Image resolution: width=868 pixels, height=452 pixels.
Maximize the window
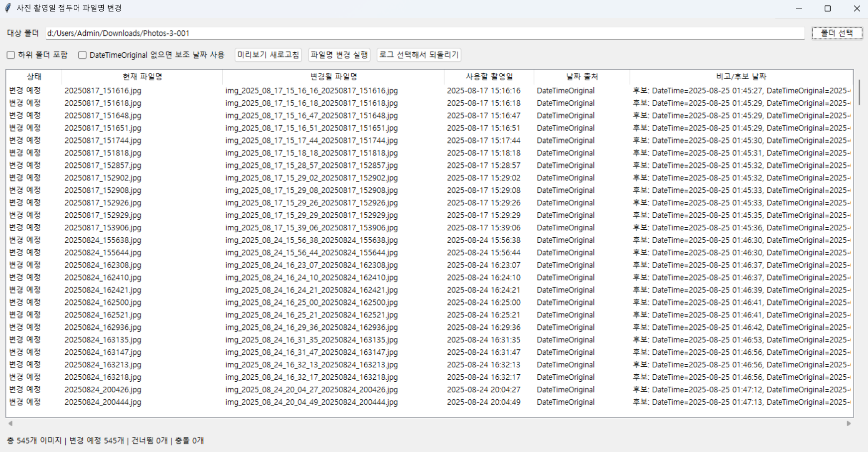click(x=828, y=8)
